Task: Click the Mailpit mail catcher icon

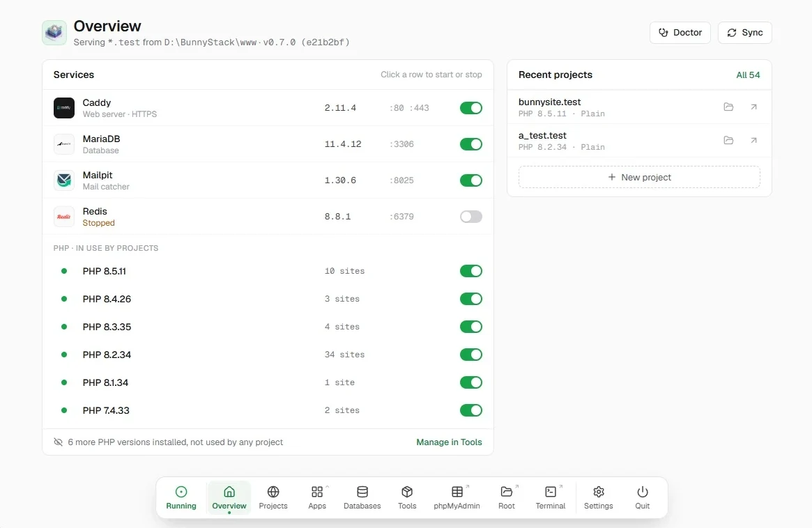Action: (63, 180)
